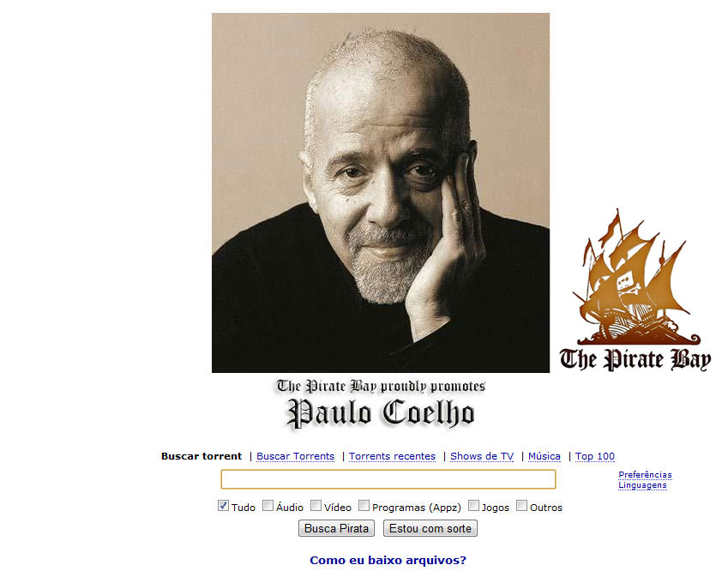Toggle the Outros checkbox
The width and height of the screenshot is (728, 577).
coord(522,506)
